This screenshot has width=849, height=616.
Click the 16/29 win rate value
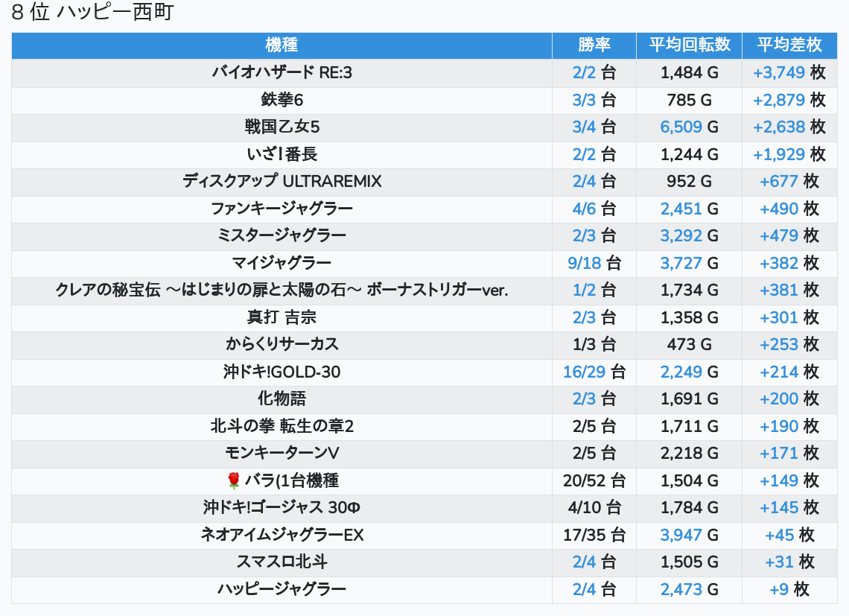tap(584, 372)
